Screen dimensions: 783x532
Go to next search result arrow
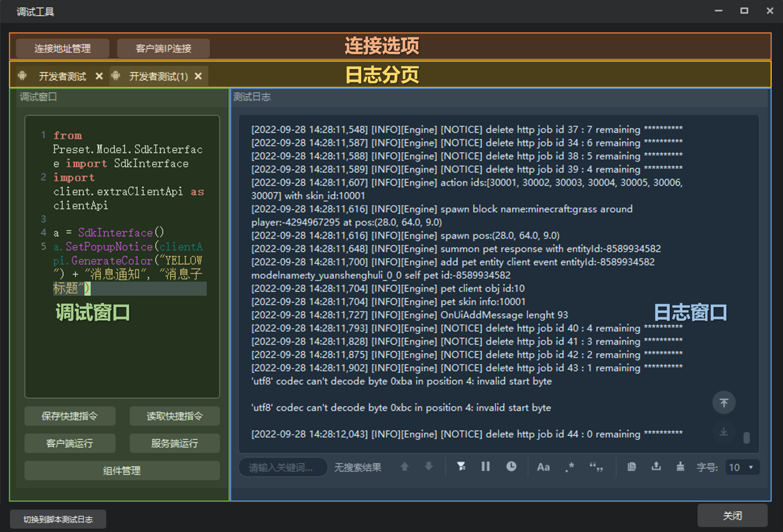click(x=429, y=467)
